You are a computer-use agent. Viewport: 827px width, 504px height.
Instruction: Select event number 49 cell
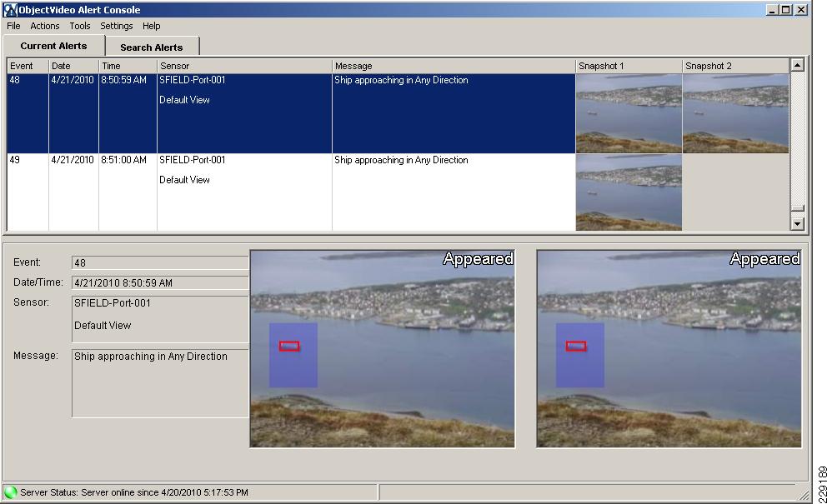pyautogui.click(x=28, y=192)
